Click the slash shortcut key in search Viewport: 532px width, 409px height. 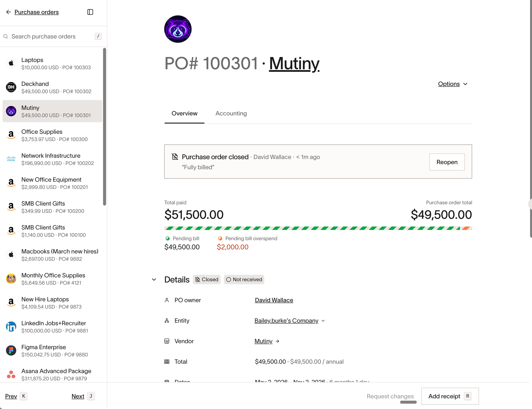click(98, 36)
